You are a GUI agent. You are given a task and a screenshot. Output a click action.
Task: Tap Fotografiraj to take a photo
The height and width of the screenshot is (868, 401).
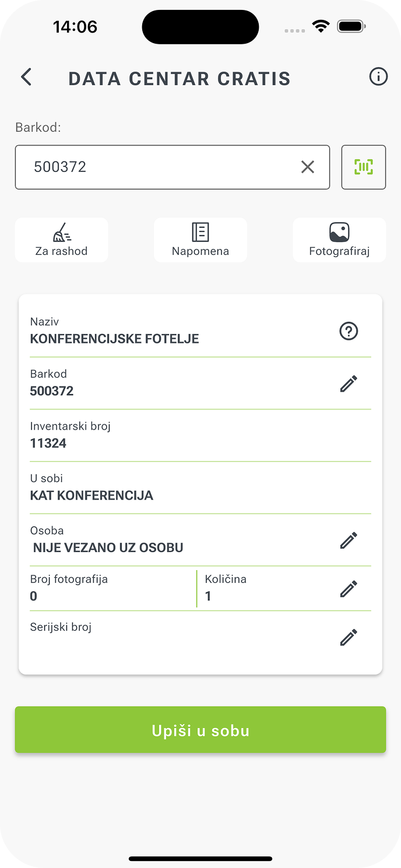339,240
